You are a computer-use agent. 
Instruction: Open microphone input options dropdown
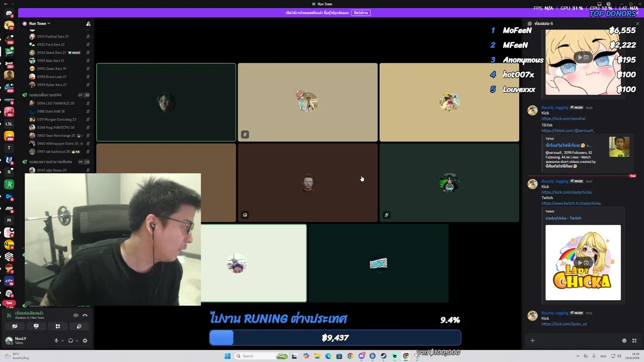coord(62,340)
